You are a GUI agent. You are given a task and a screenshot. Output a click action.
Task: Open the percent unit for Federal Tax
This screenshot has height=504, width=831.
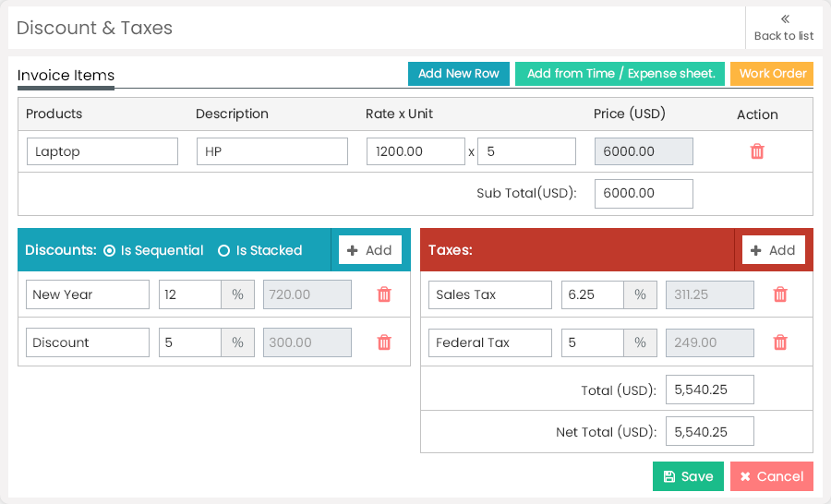click(640, 342)
